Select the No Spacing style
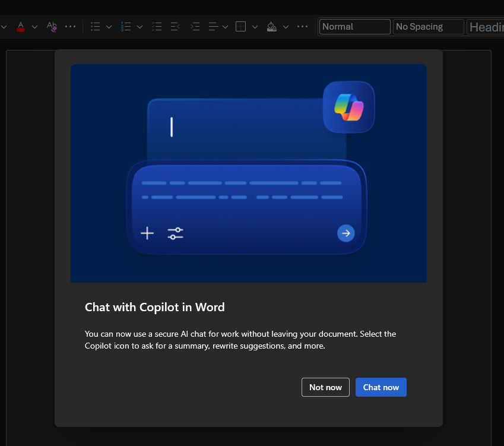 [428, 27]
